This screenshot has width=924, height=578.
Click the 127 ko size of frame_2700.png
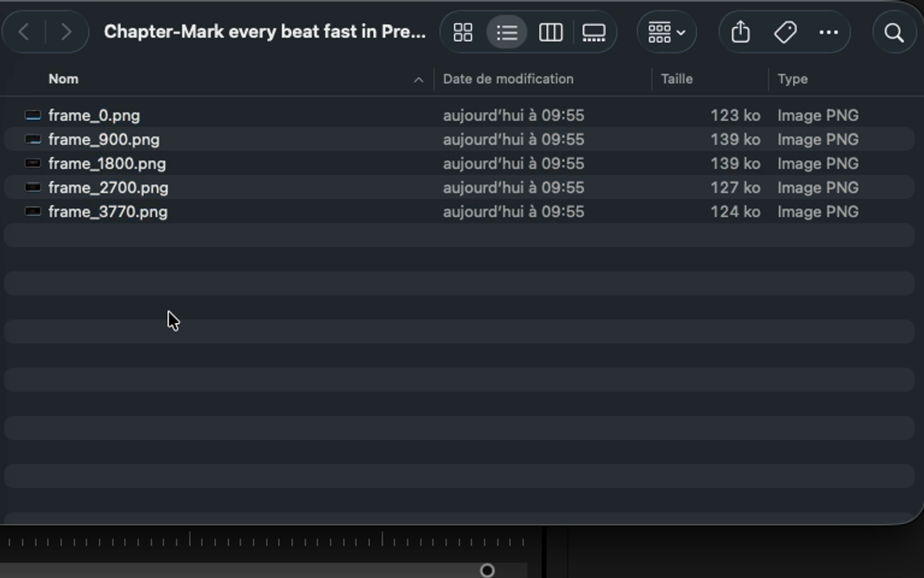(x=735, y=187)
